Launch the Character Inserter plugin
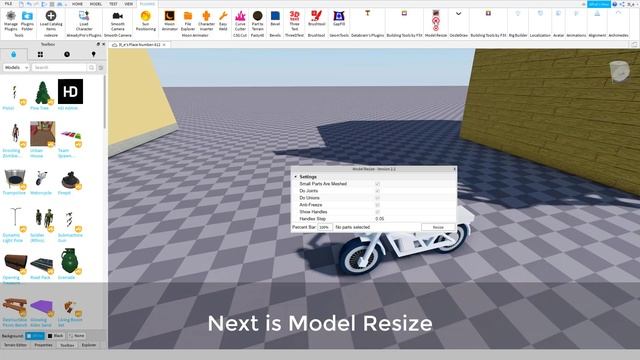 207,21
